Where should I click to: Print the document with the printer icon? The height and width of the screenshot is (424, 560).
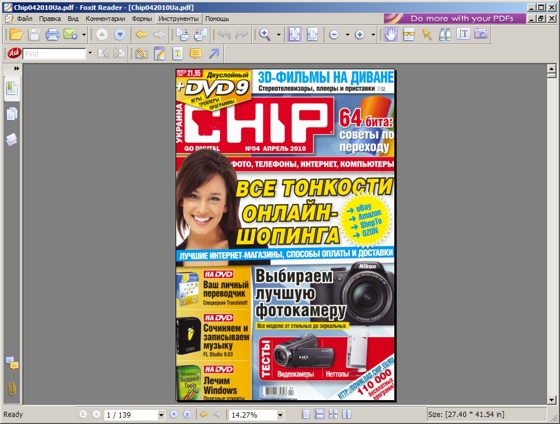point(52,35)
